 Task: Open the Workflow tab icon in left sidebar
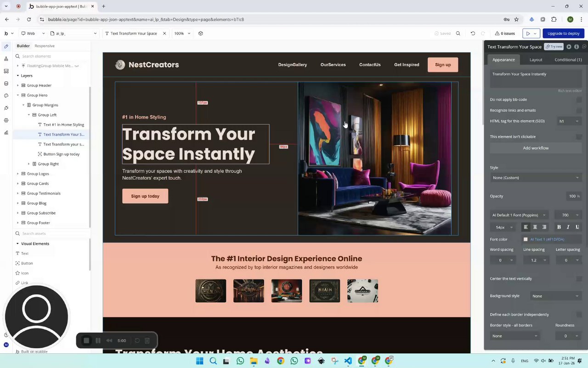[x=6, y=58]
